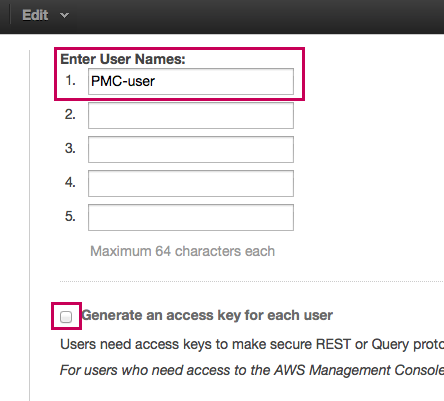Click the 'Users need access keys' description text
This screenshot has height=401, width=444.
(252, 344)
